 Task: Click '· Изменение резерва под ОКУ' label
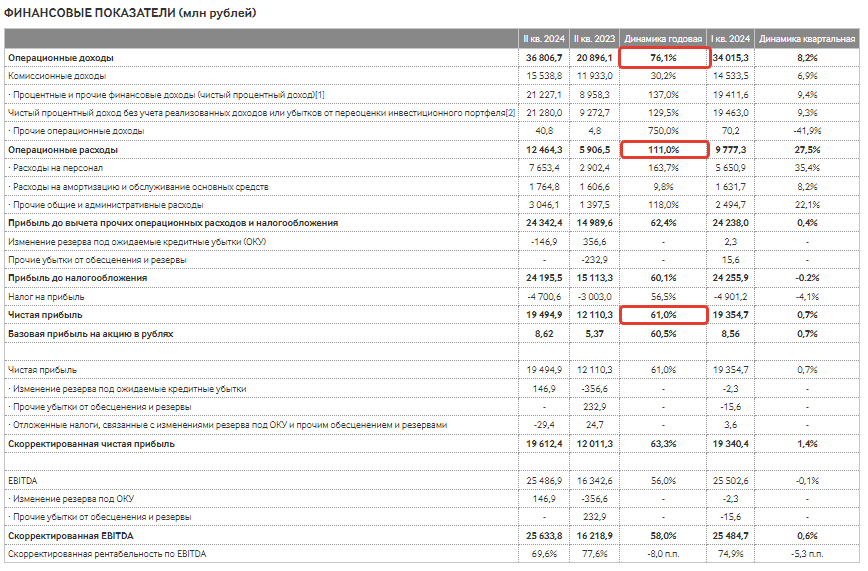tap(71, 499)
